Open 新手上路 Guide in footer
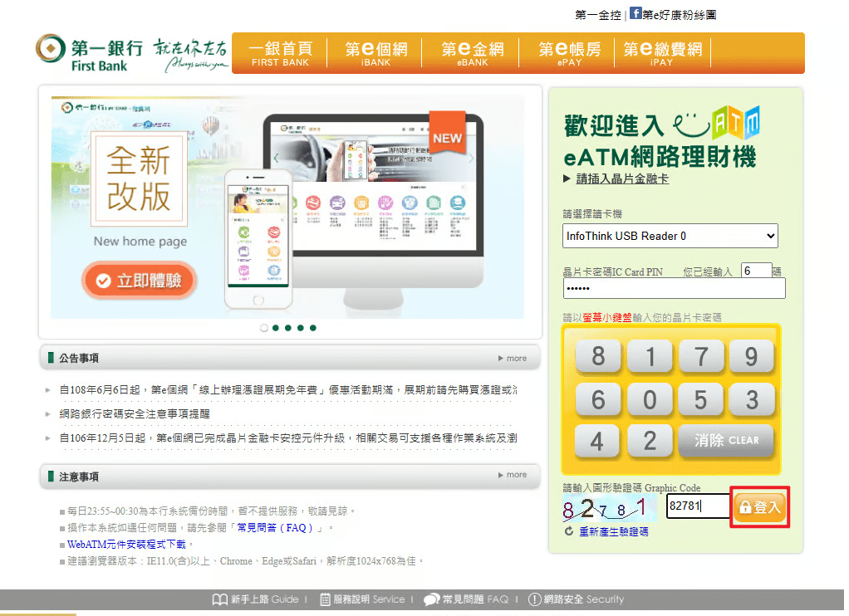 point(256,599)
